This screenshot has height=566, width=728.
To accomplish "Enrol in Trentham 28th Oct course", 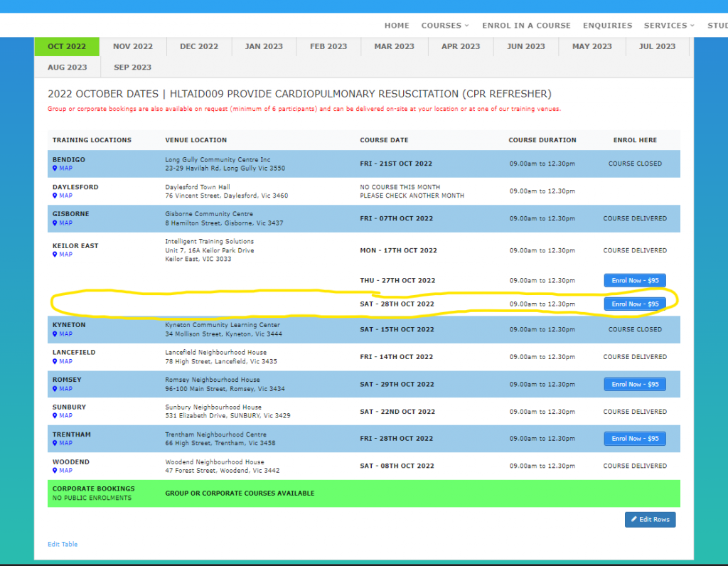I will [635, 439].
